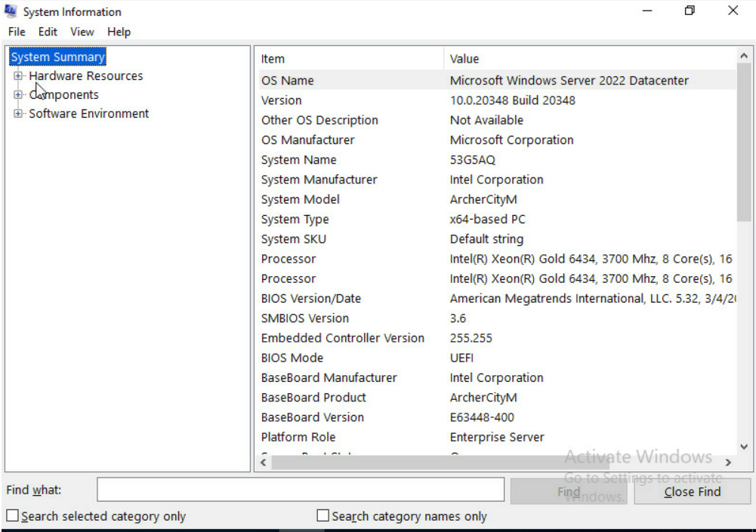Screen dimensions: 756x532
Task: Select the BaseBoard Version row
Action: click(497, 417)
